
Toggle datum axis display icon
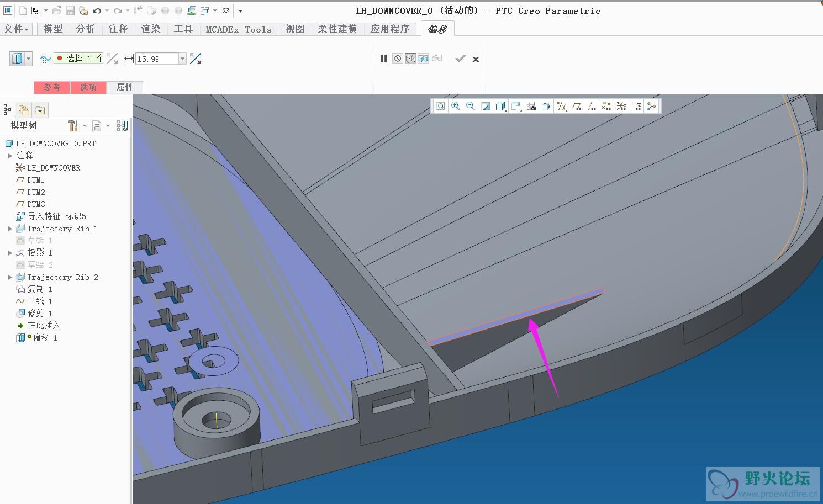point(591,106)
